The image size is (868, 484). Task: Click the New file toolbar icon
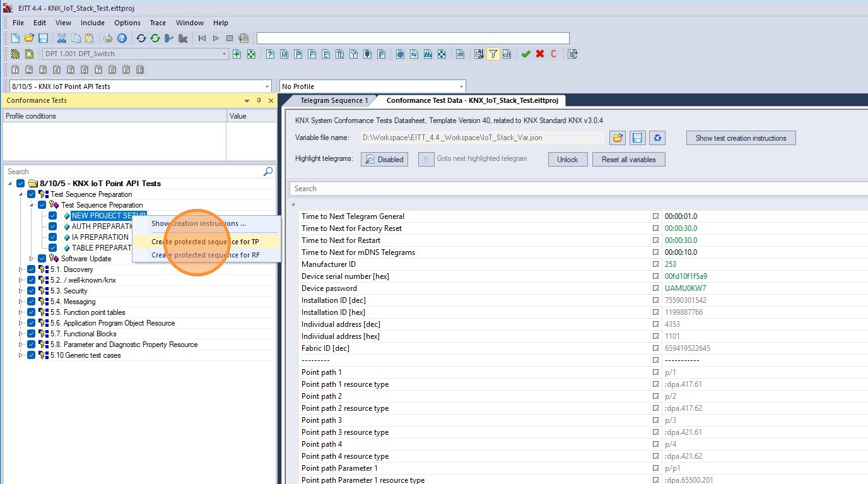(x=15, y=38)
